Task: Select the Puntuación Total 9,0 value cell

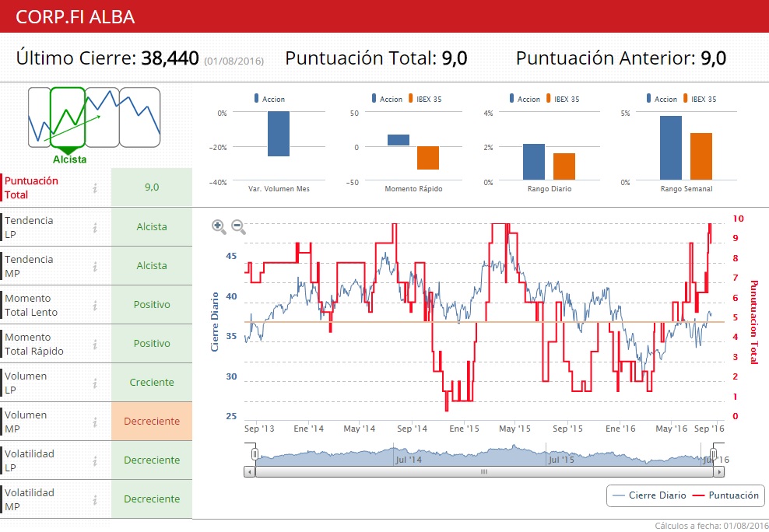Action: point(152,187)
